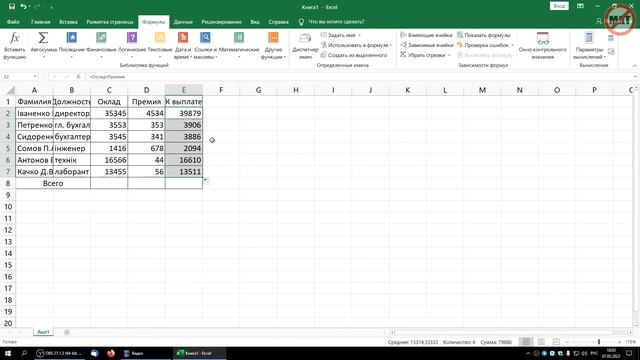
Task: Click the Вход sign-in button
Action: 559,6
